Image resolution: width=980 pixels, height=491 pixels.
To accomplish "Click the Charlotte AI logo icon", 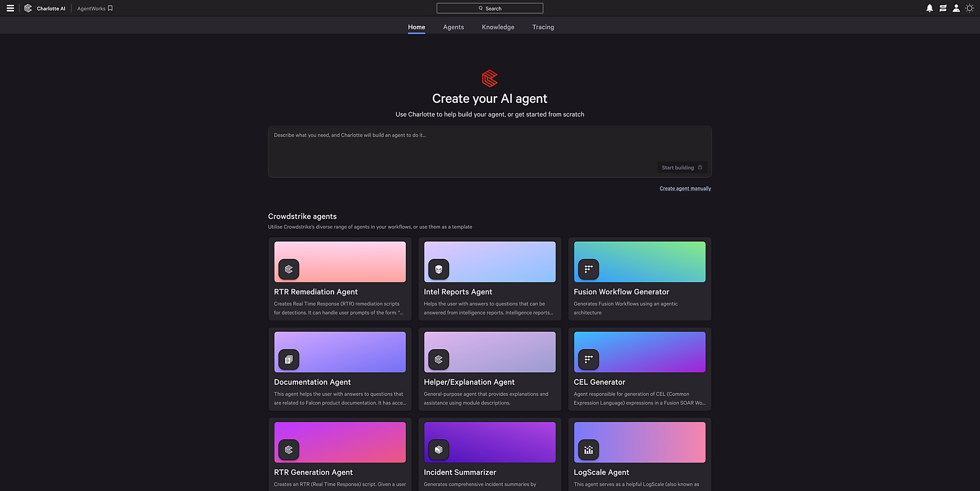I will pos(28,8).
